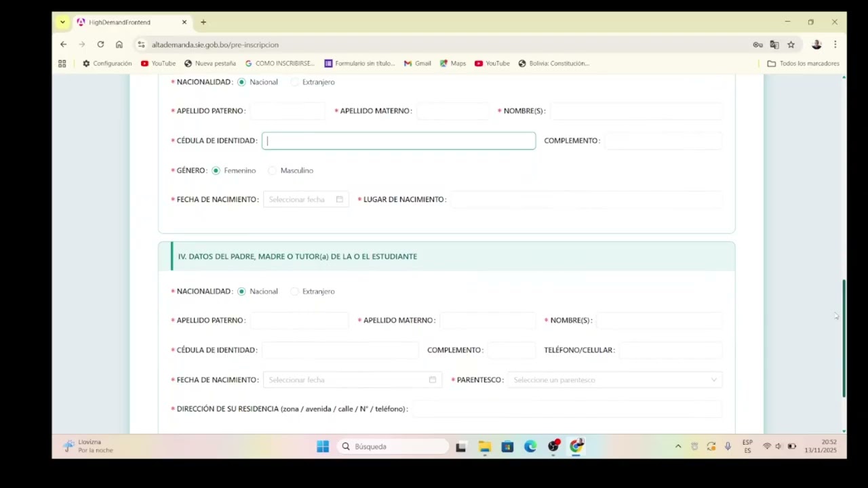Screen dimensions: 868x488
Task: Click the page vertical scrollbar thumb
Action: [844, 339]
